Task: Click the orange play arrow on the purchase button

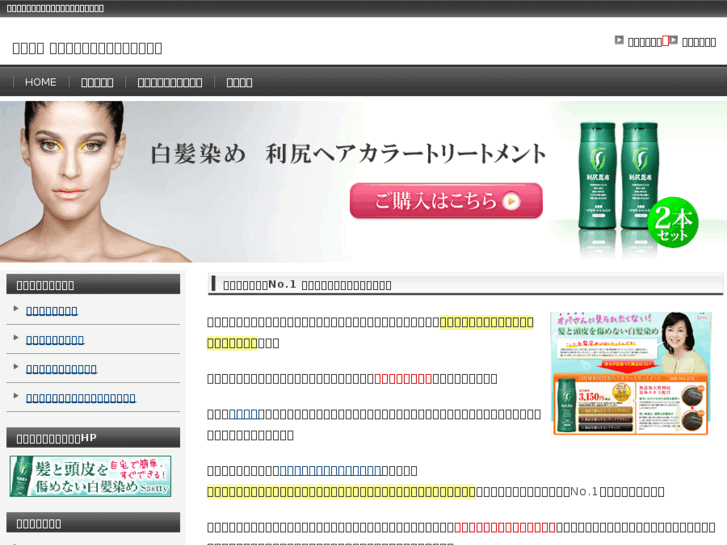Action: tap(511, 201)
